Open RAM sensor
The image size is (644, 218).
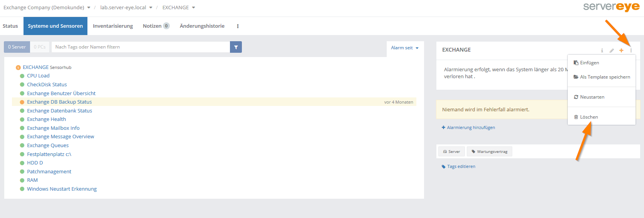point(32,180)
